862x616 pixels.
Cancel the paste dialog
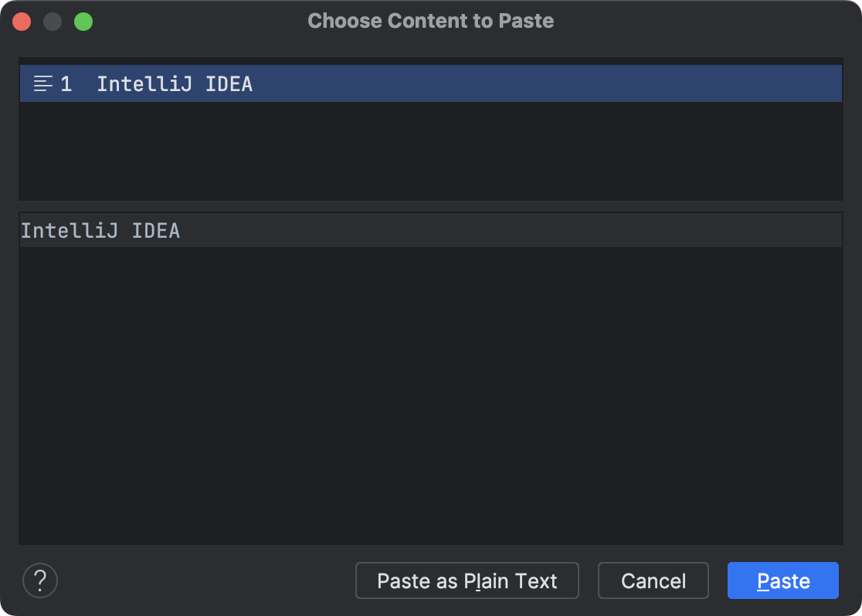click(x=653, y=580)
